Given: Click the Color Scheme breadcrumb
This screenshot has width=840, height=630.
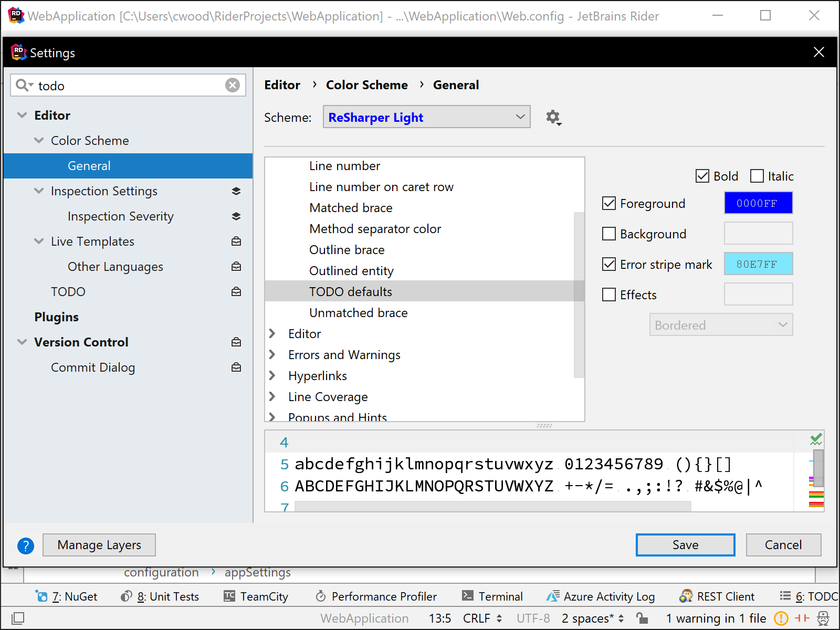Looking at the screenshot, I should tap(367, 85).
